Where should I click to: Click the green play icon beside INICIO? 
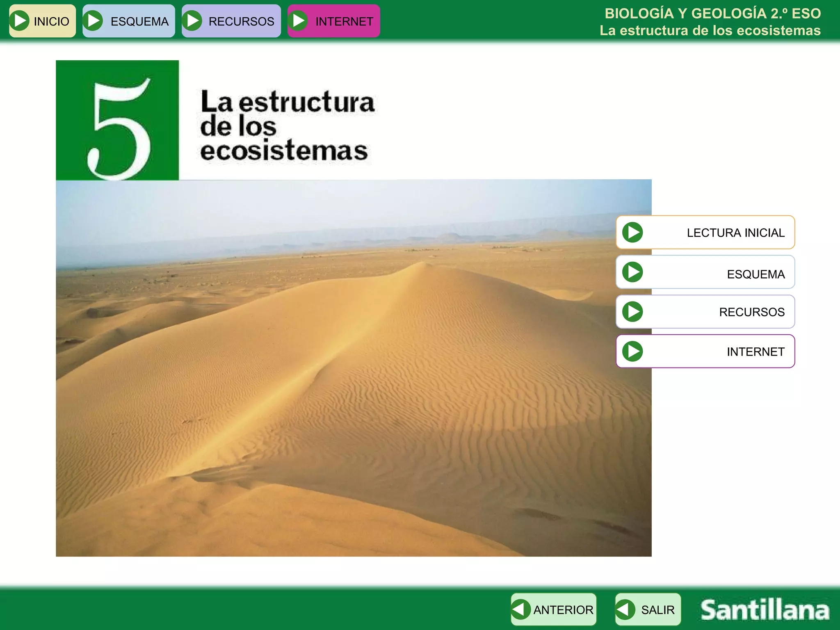(x=20, y=21)
